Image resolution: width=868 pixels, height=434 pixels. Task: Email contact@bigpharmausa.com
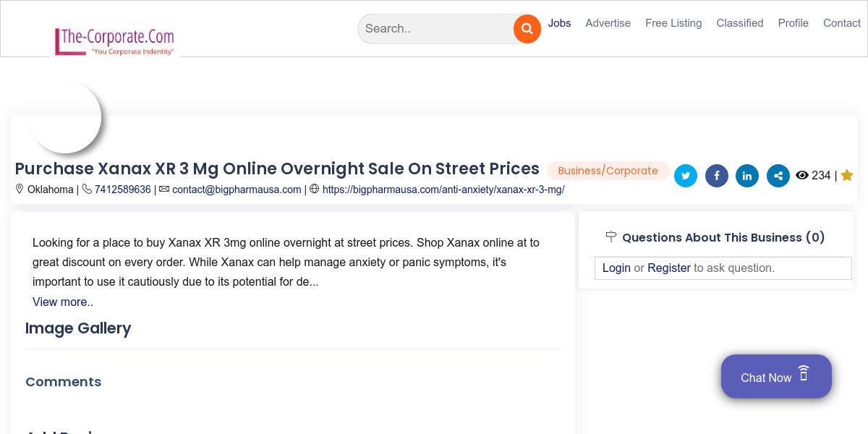[237, 190]
